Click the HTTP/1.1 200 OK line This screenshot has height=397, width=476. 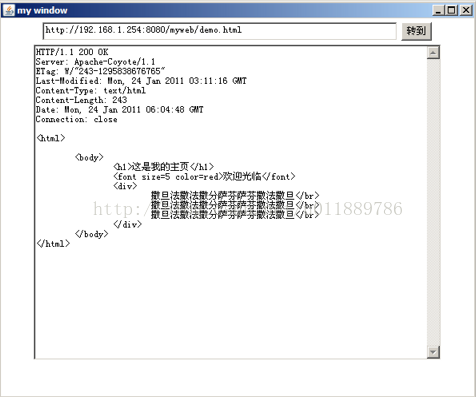click(72, 52)
